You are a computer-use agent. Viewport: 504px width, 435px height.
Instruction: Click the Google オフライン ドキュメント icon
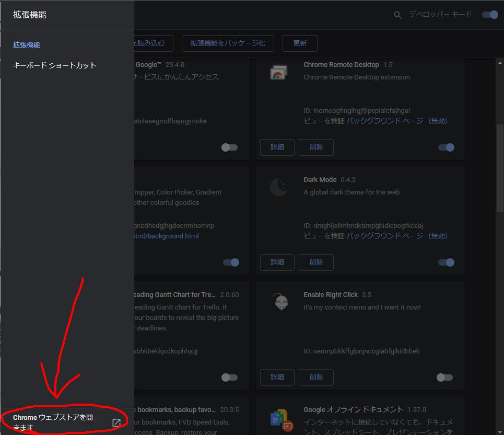(x=279, y=418)
